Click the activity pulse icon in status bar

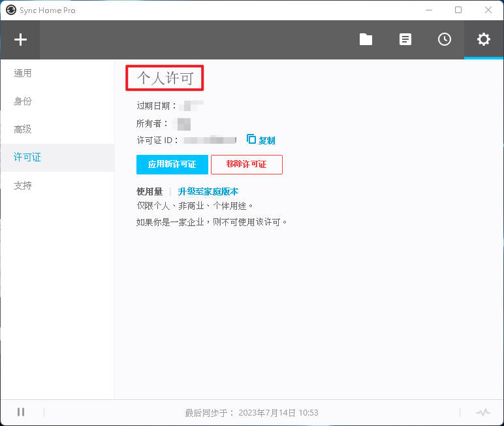coord(483,412)
